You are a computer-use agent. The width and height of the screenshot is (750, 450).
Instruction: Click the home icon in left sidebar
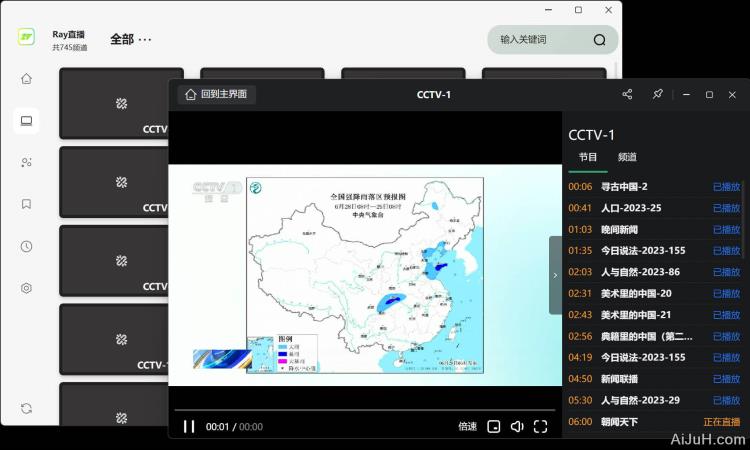tap(26, 79)
